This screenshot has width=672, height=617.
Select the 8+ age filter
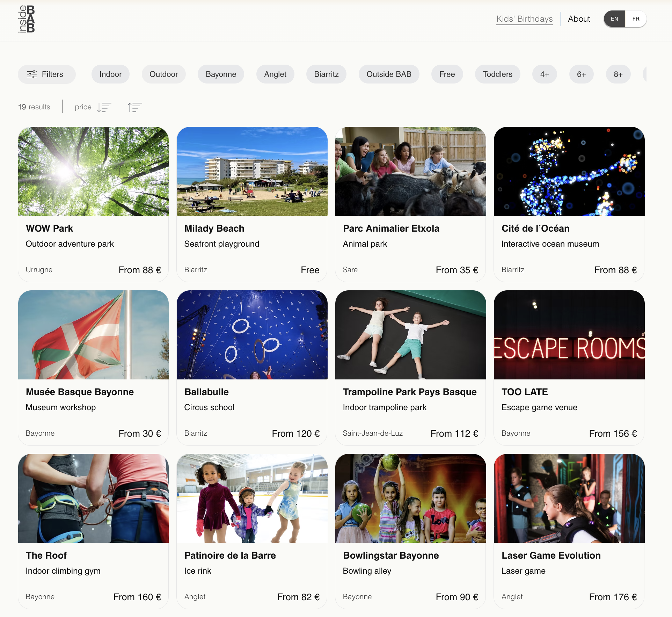[618, 74]
